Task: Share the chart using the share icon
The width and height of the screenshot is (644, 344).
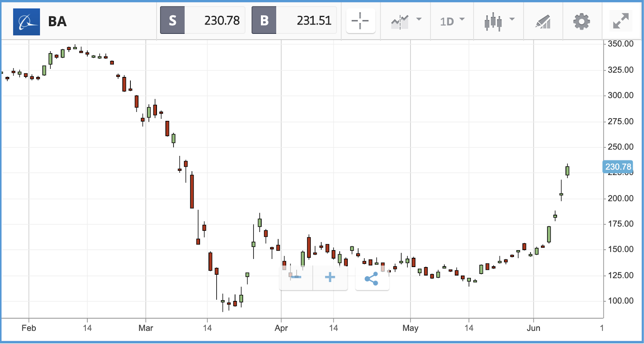Action: (x=372, y=278)
